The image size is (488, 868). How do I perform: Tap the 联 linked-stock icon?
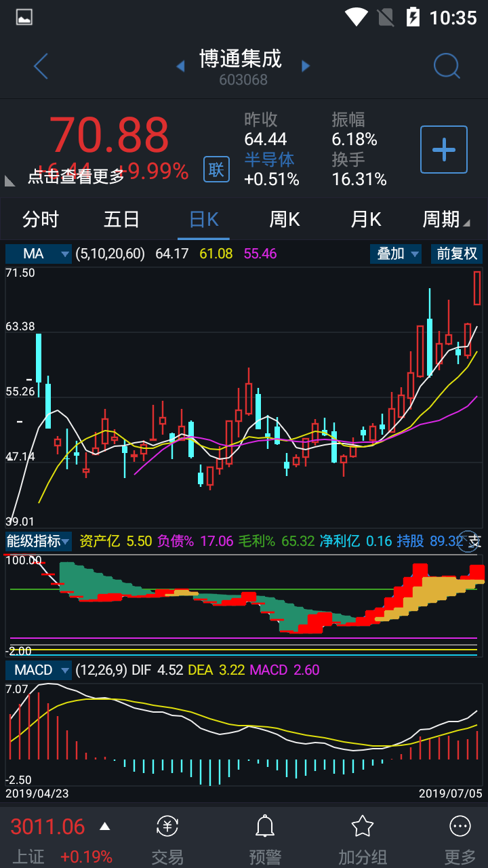pyautogui.click(x=216, y=169)
